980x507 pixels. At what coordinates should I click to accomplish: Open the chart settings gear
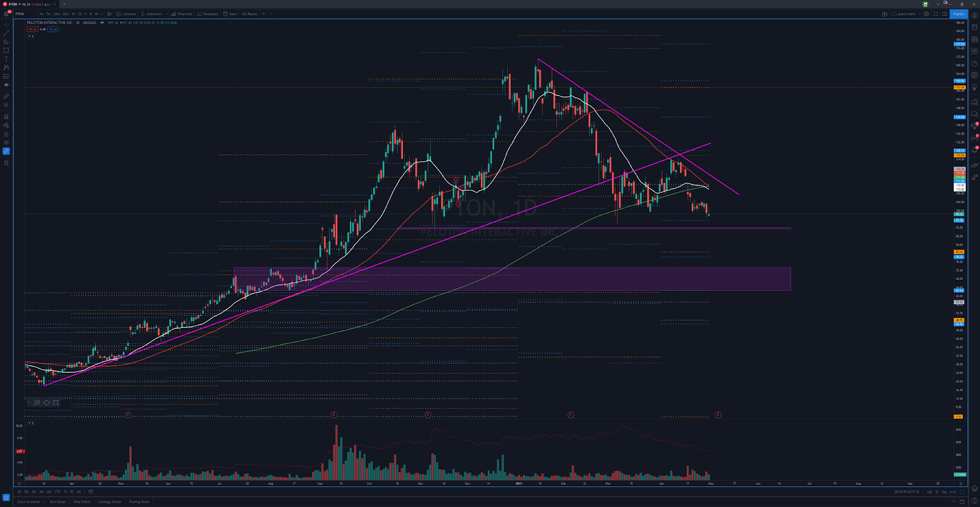(926, 14)
